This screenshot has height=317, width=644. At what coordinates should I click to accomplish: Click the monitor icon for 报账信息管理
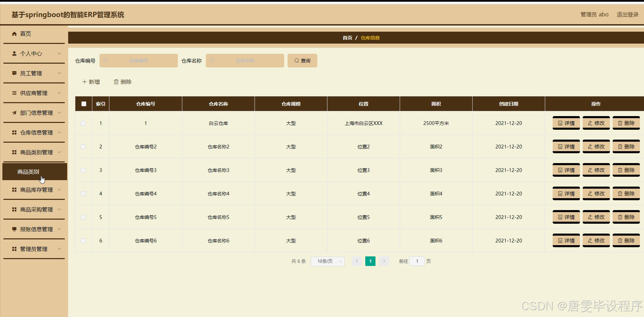[14, 229]
